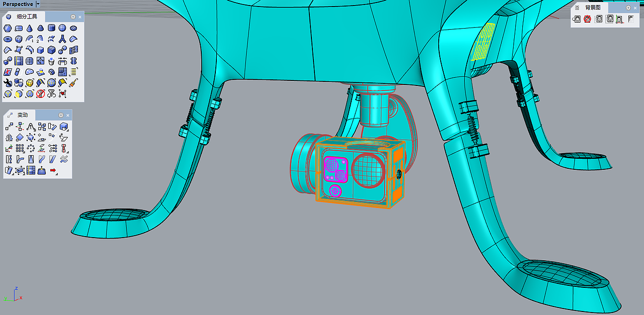
Task: Select the SubD torus tool
Action: (x=7, y=39)
